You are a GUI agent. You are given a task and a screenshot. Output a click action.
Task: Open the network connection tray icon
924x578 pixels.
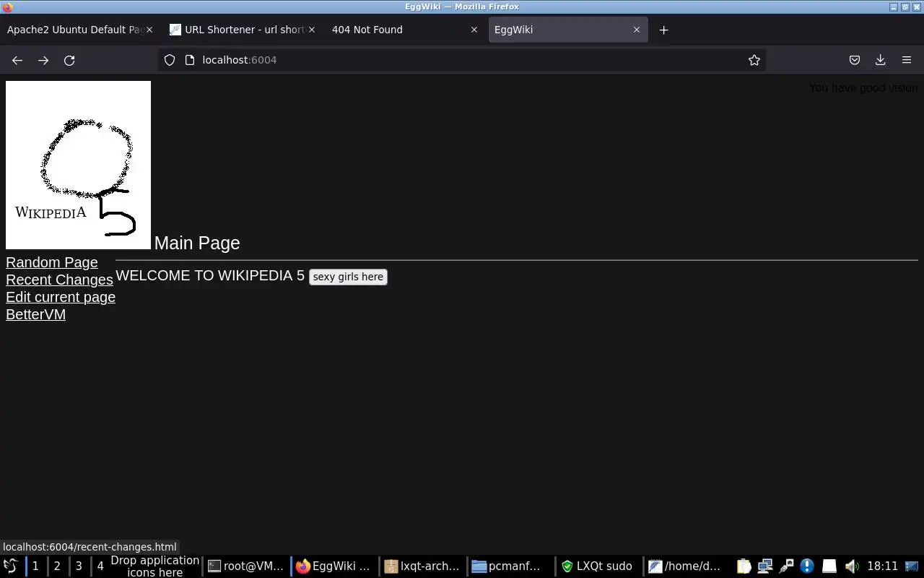(765, 566)
